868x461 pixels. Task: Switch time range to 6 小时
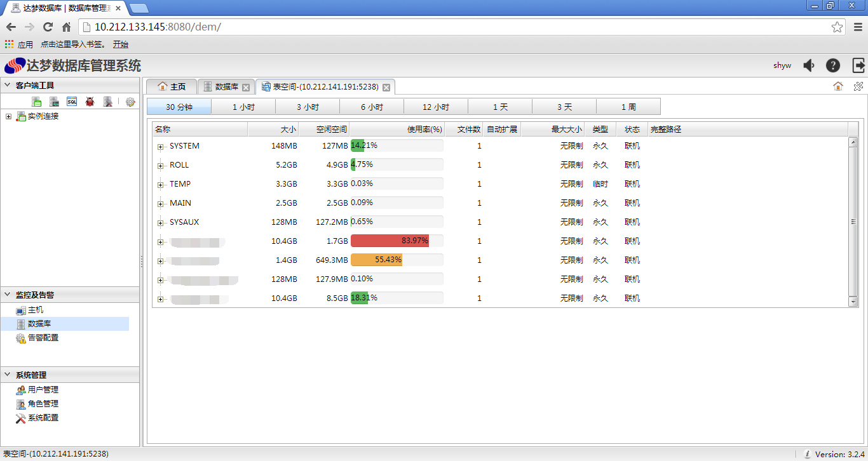coord(372,107)
